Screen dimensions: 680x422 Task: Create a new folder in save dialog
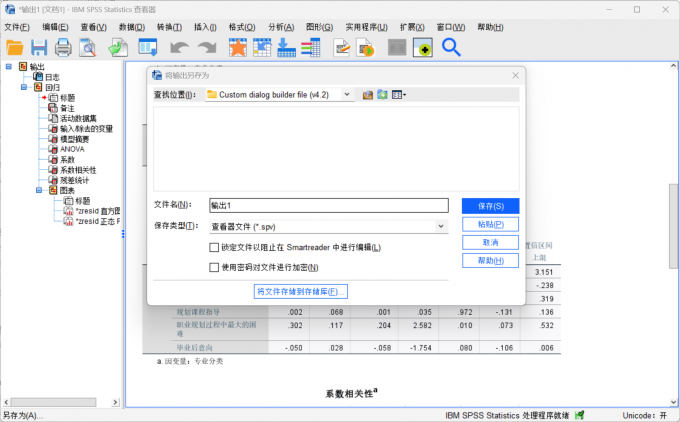pyautogui.click(x=382, y=94)
